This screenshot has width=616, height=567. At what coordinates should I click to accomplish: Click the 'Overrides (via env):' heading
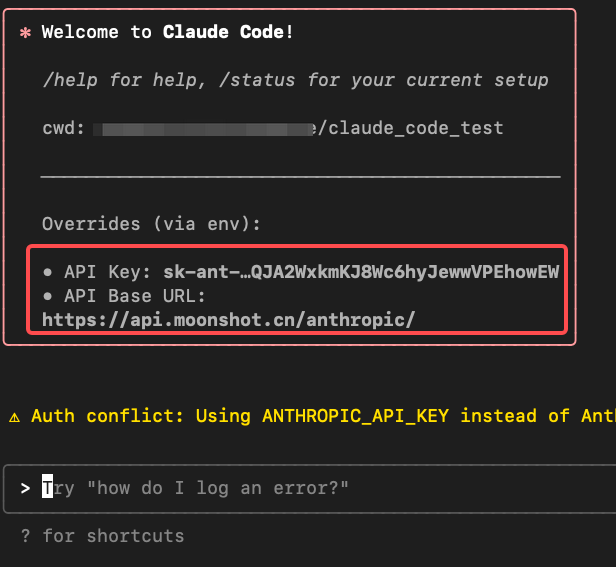151,224
